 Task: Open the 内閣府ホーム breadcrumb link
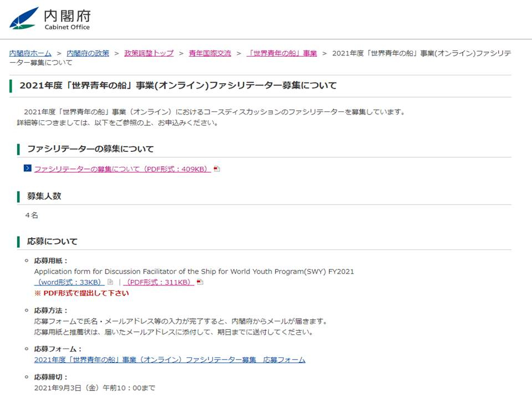tap(30, 53)
